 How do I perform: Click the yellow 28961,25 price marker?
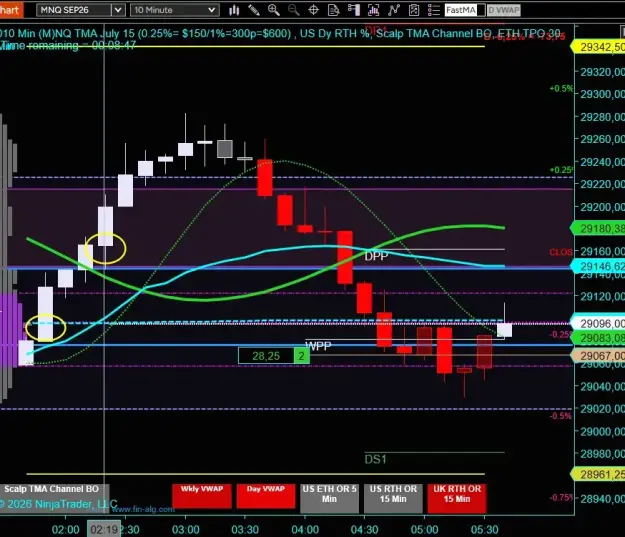tap(599, 474)
